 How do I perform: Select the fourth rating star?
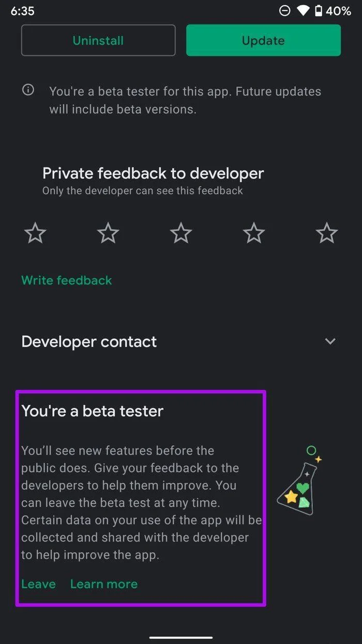point(254,233)
